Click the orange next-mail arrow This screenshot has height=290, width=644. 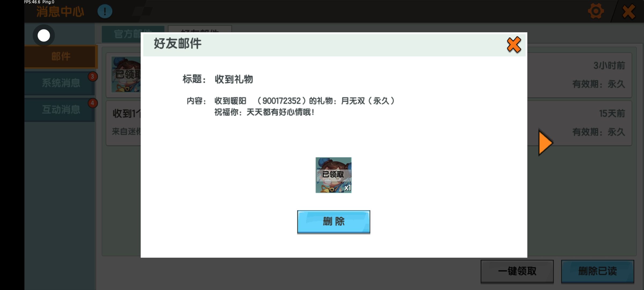pyautogui.click(x=545, y=143)
